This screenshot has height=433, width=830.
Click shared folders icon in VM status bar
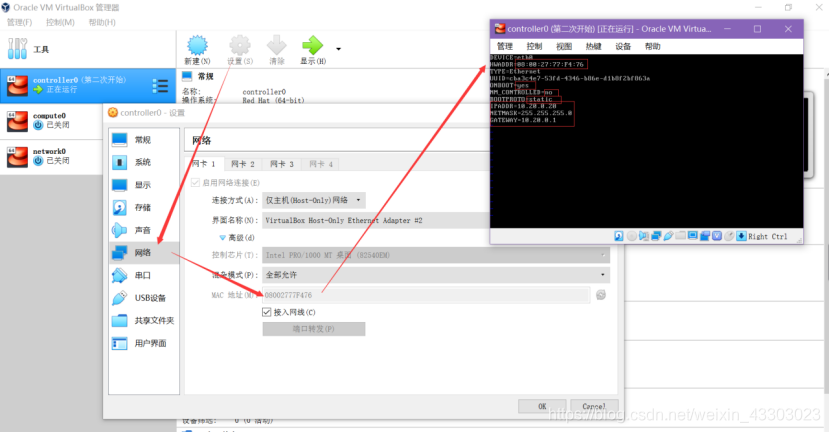point(680,236)
